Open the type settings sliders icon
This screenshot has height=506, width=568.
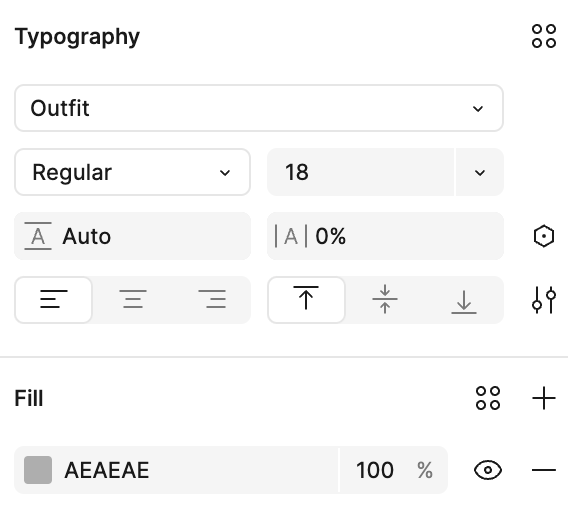tap(544, 300)
